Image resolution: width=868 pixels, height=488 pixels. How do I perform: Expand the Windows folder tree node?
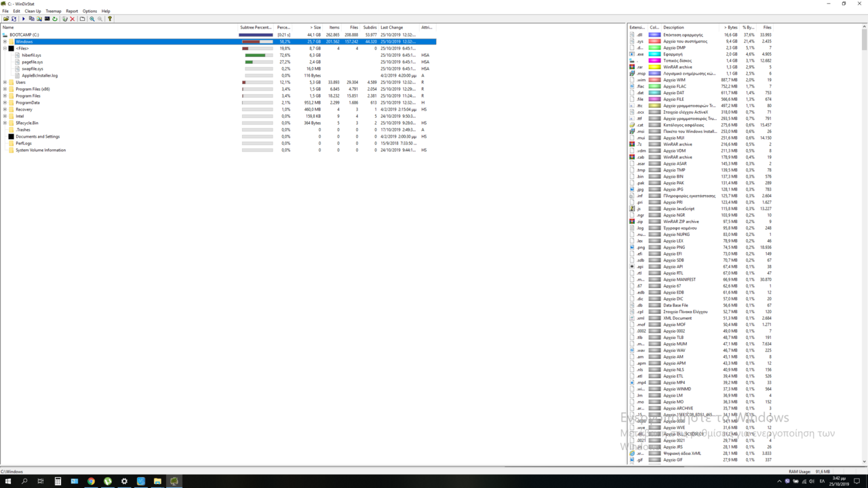point(5,41)
